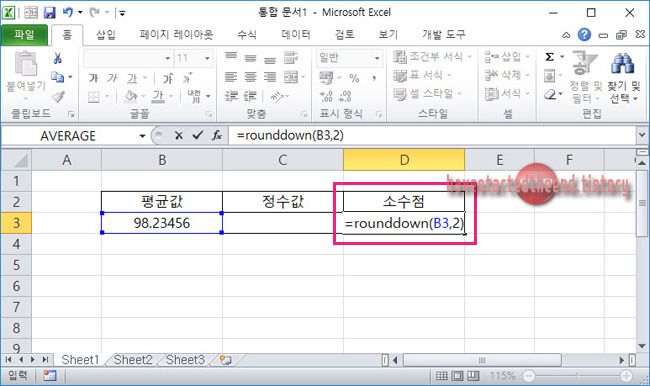Click the cell borders icon
Viewport: 650px width, 386px height.
[94, 97]
